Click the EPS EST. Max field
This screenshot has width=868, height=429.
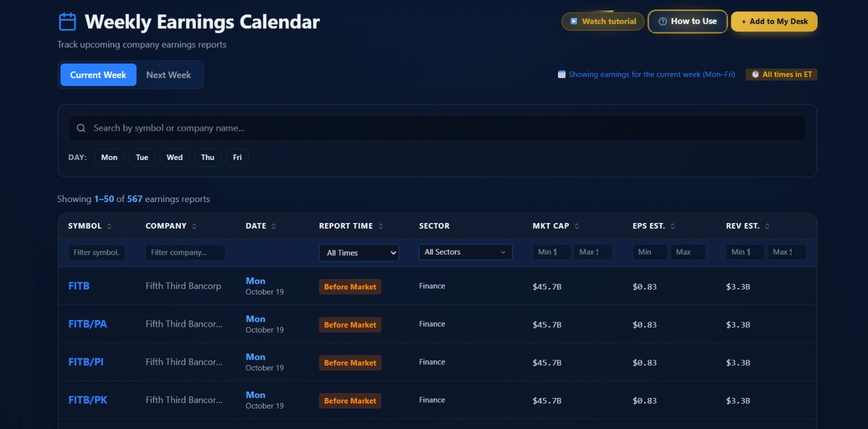[x=689, y=252]
